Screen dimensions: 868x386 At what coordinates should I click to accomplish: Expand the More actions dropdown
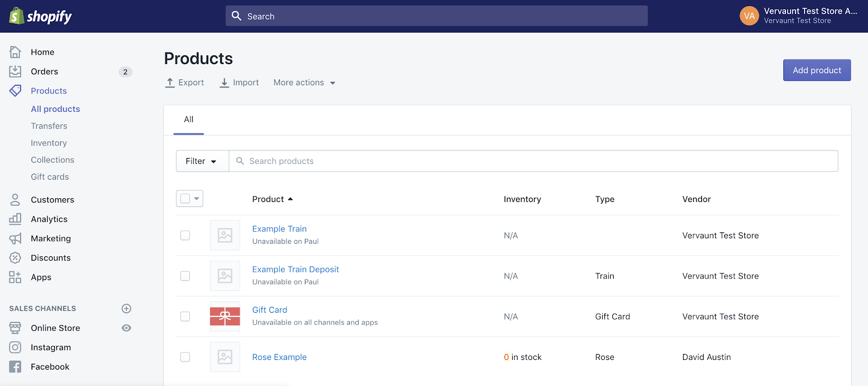304,83
